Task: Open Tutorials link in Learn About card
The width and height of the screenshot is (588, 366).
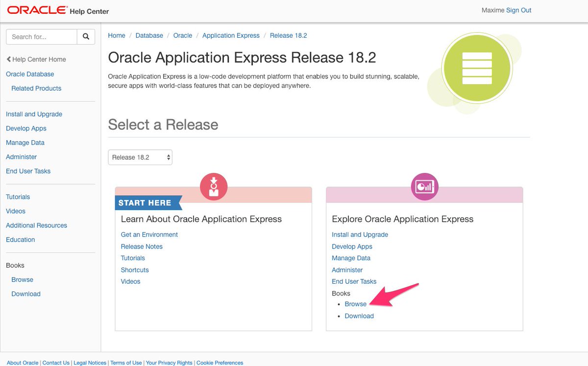Action: point(133,258)
